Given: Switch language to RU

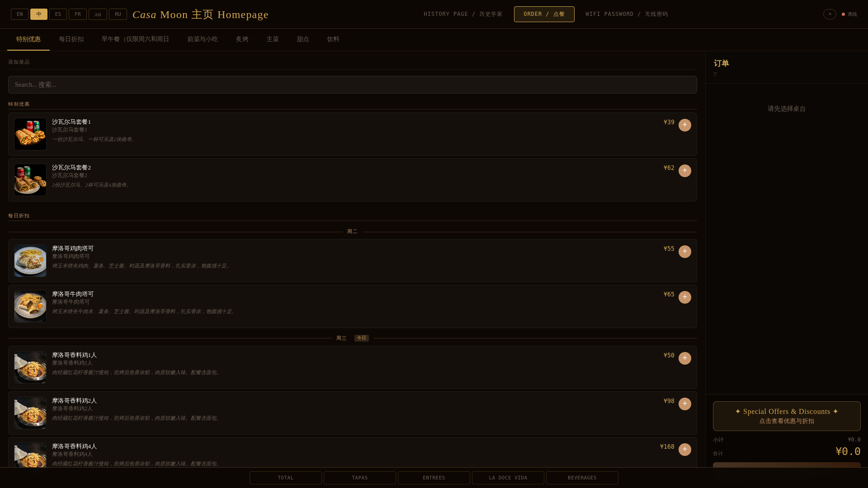Looking at the screenshot, I should pos(118,14).
